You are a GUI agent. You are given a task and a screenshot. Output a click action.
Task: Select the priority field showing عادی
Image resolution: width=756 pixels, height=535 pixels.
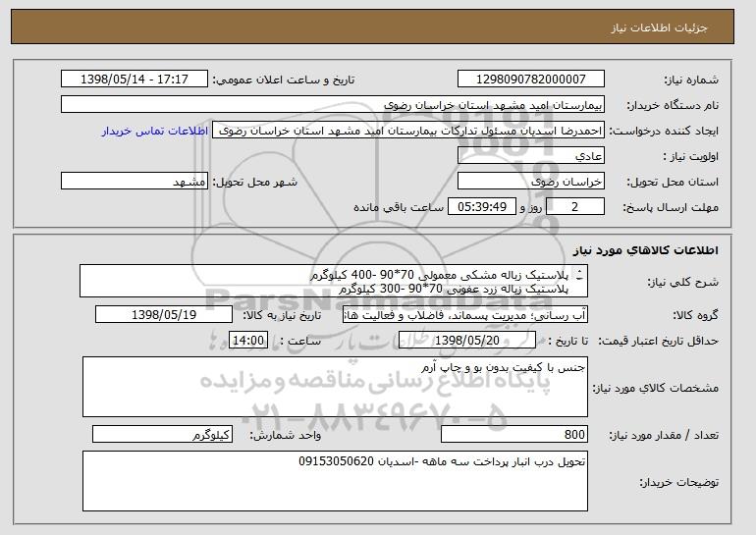tap(531, 156)
